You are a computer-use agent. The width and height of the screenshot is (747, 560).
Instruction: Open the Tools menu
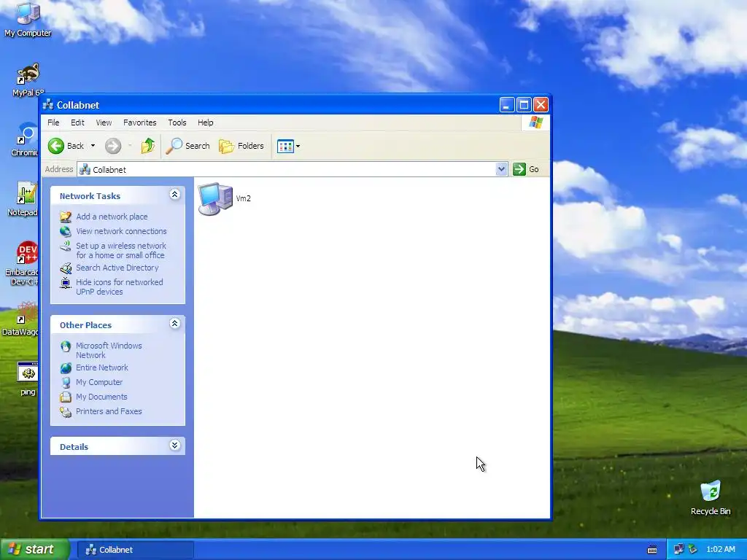177,122
